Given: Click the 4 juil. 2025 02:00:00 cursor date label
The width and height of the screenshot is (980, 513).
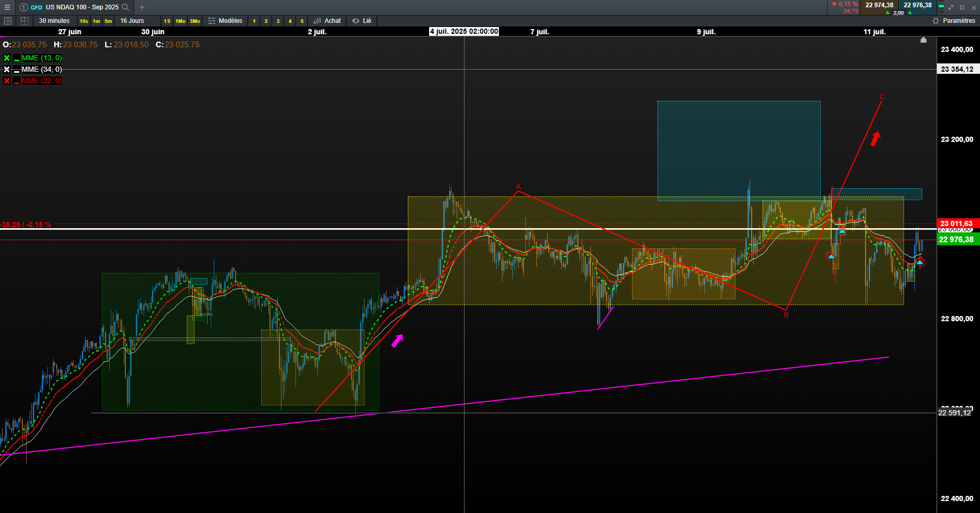Looking at the screenshot, I should [x=464, y=31].
